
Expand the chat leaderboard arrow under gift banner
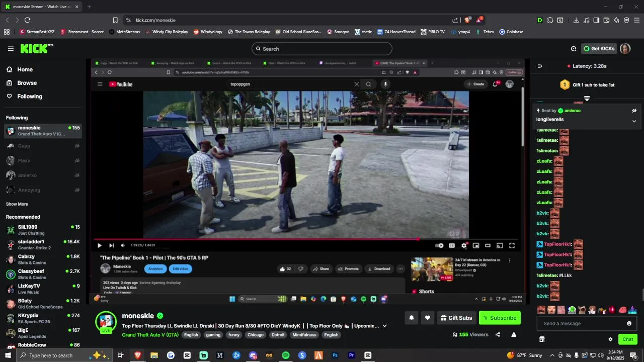click(587, 98)
